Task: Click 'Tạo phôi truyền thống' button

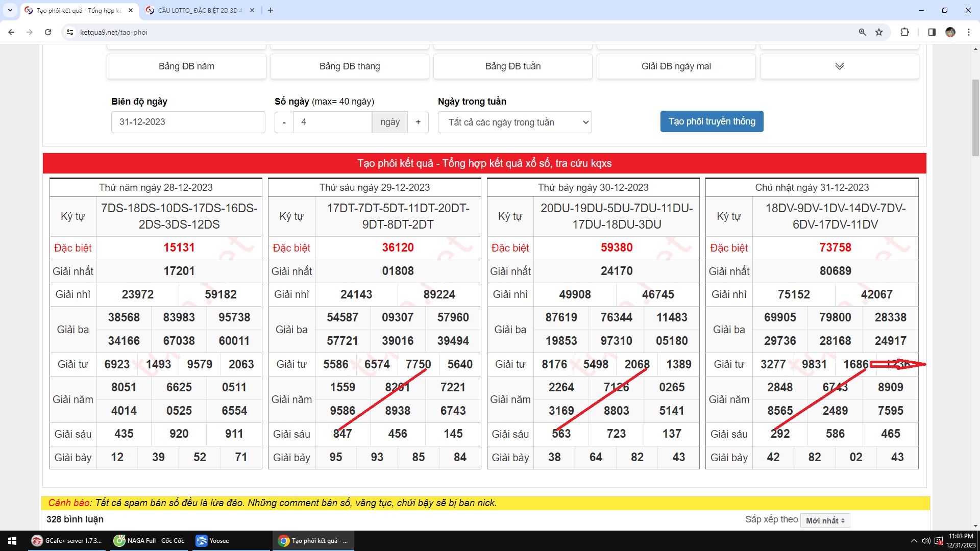Action: point(712,121)
